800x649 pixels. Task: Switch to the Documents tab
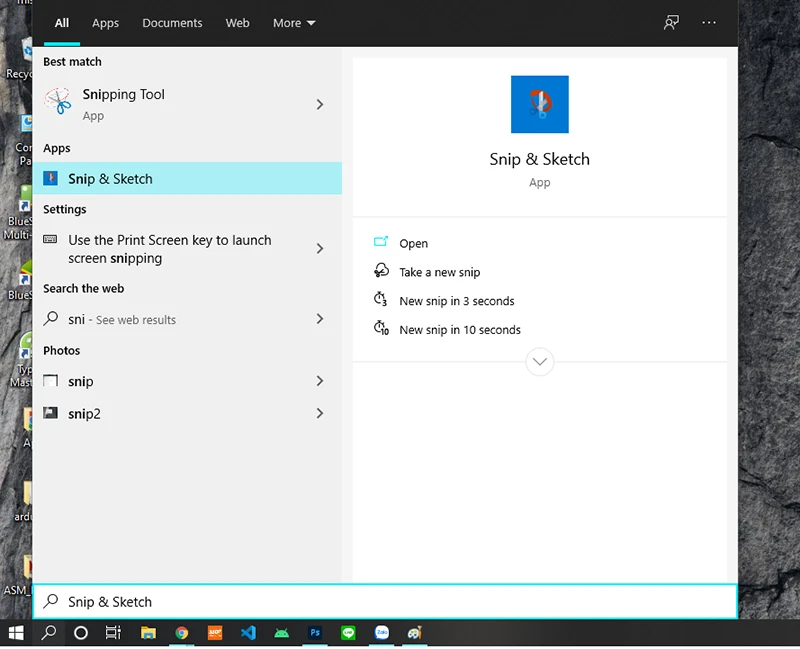click(172, 23)
